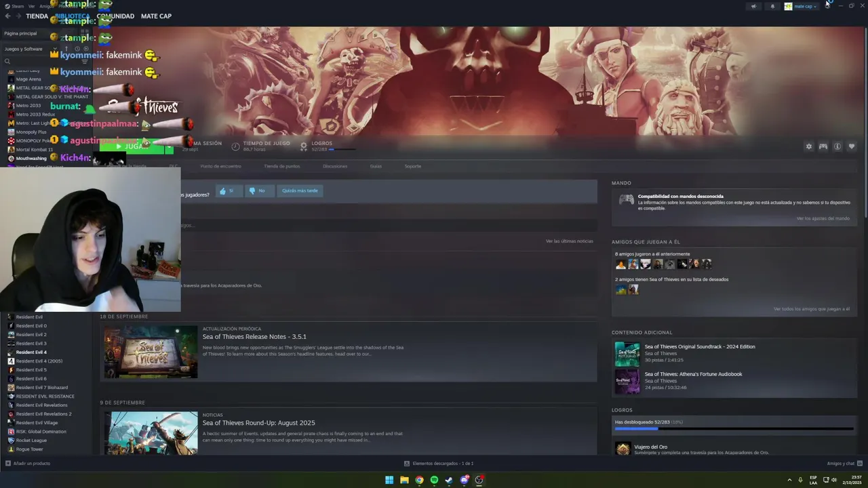This screenshot has height=488, width=868.
Task: Open Google Chrome on taskbar
Action: (419, 480)
